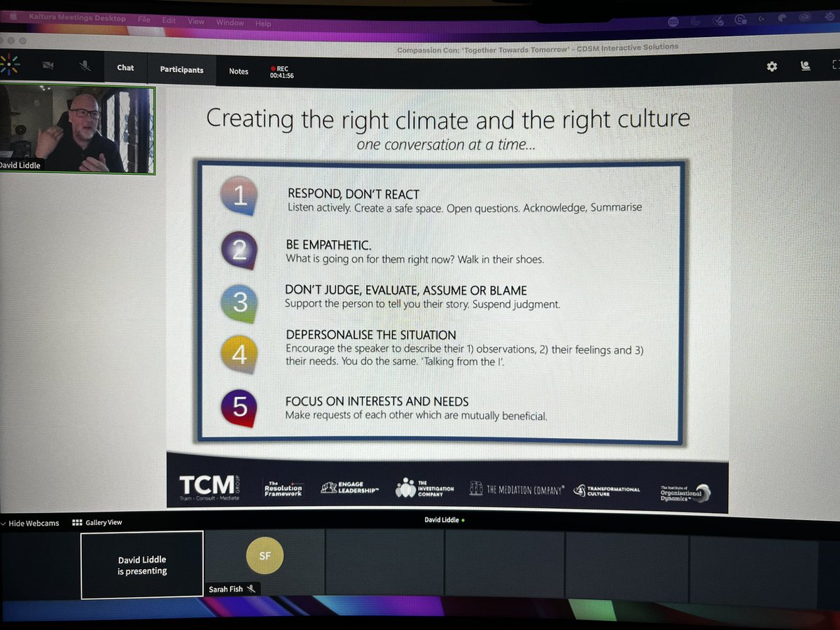Click DEPERSONALISE THE SITUATION heading
The image size is (840, 630).
click(370, 335)
